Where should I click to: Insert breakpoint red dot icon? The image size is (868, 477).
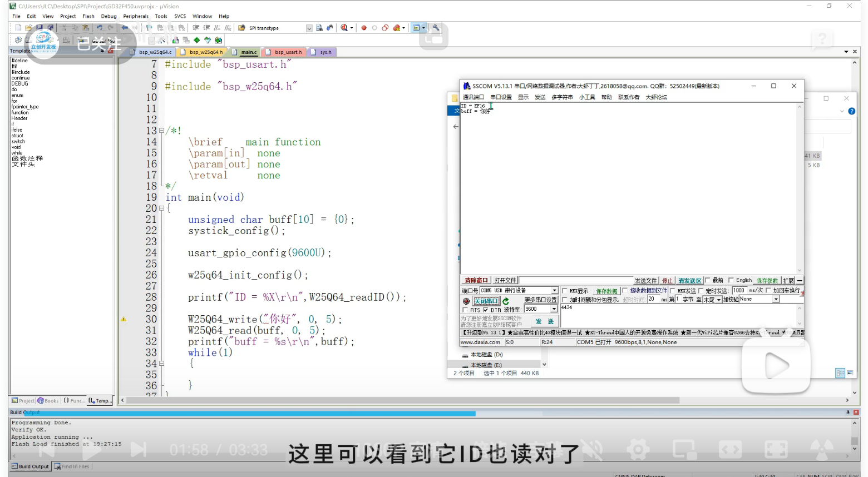point(363,27)
